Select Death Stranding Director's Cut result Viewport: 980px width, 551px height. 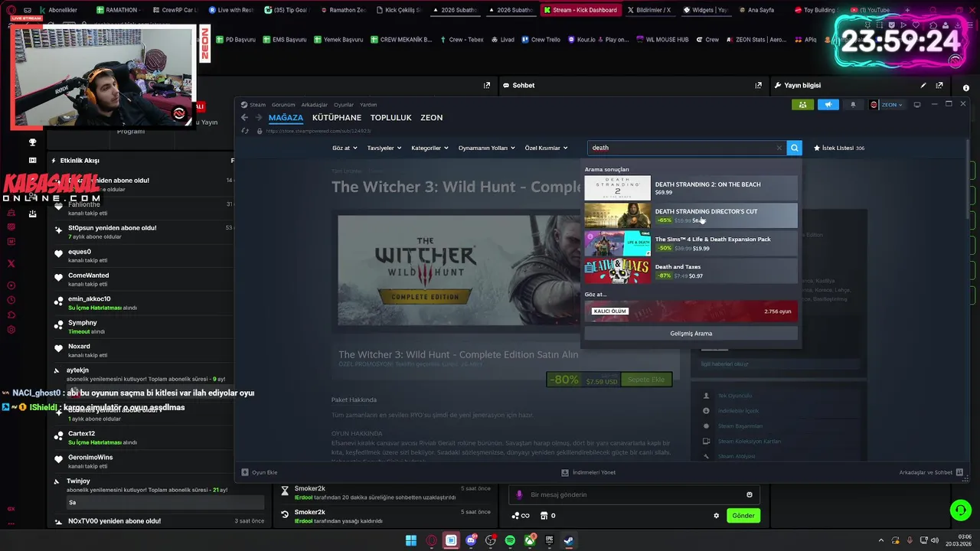691,216
